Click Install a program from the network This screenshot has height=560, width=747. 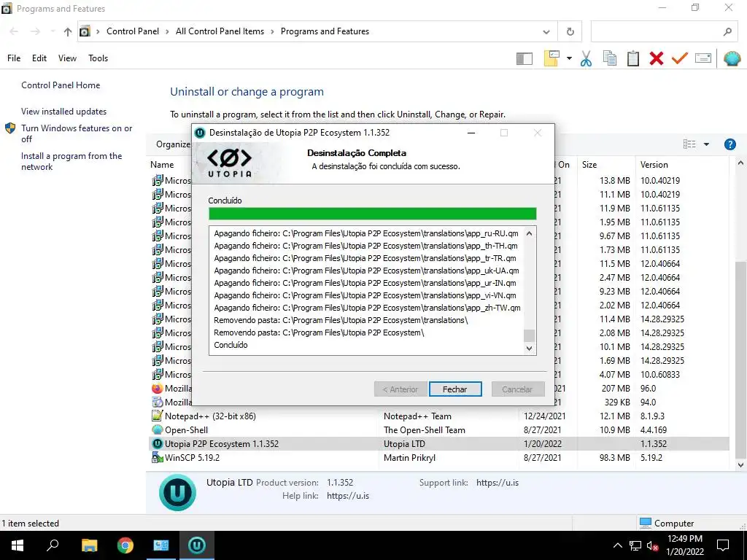[71, 161]
